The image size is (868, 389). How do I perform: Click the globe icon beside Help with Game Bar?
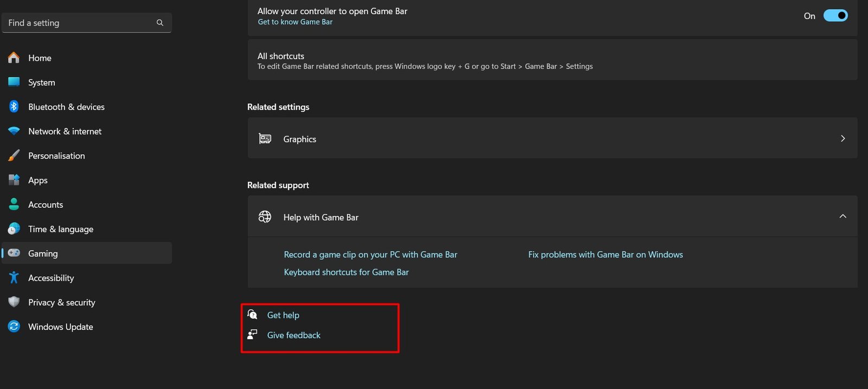[x=265, y=216]
